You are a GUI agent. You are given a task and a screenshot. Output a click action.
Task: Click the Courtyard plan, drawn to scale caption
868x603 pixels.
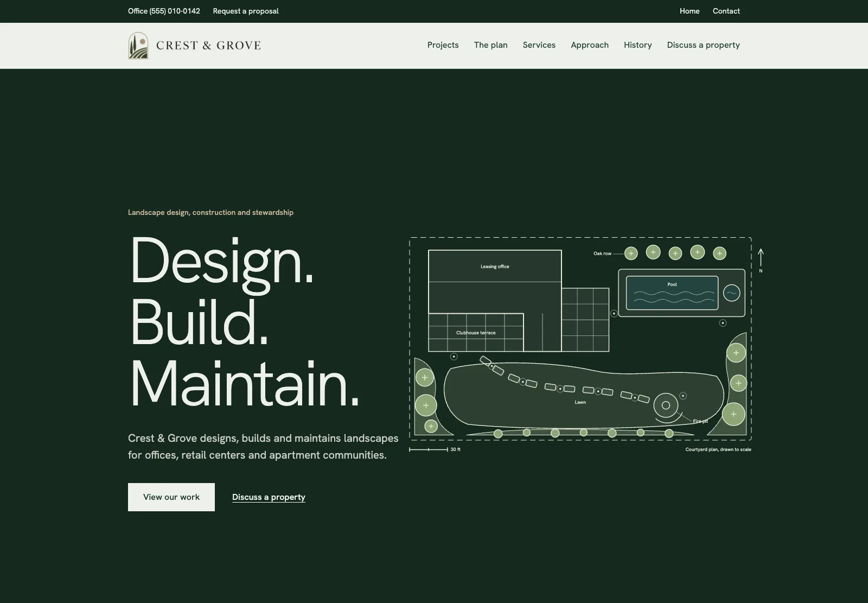(718, 449)
